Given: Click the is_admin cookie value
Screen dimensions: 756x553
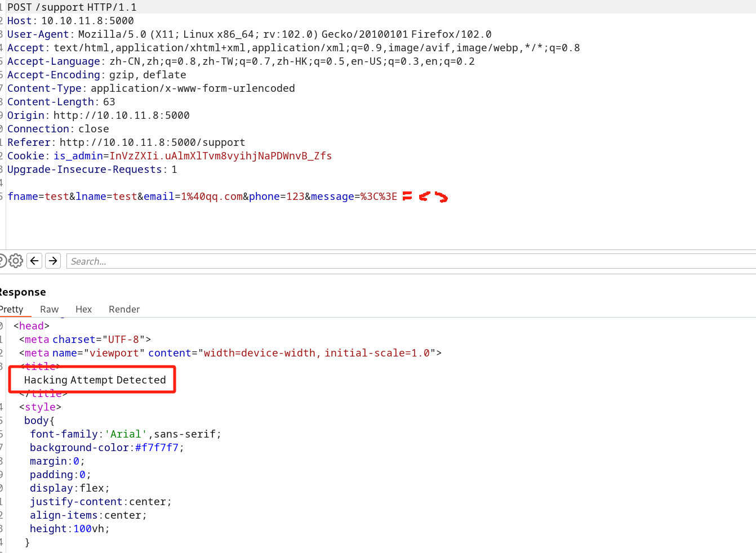Looking at the screenshot, I should [220, 156].
